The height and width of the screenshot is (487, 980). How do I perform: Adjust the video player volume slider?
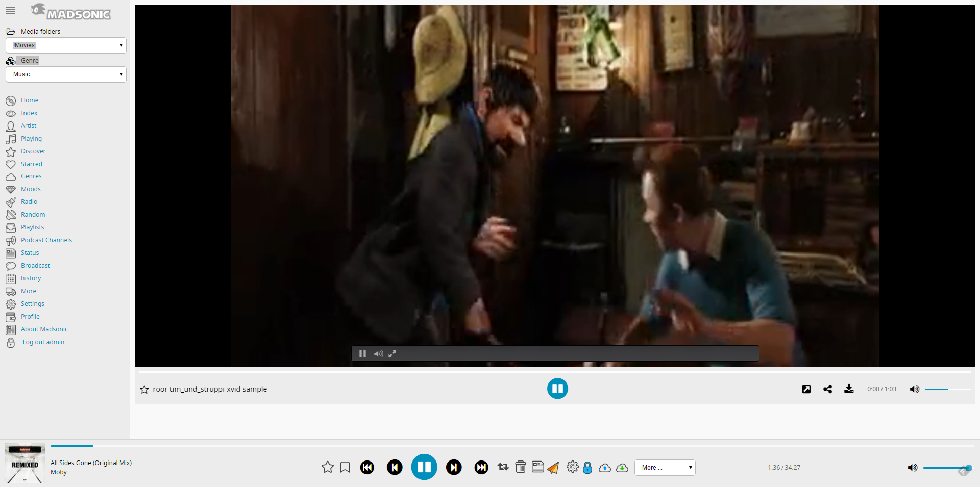click(x=947, y=390)
